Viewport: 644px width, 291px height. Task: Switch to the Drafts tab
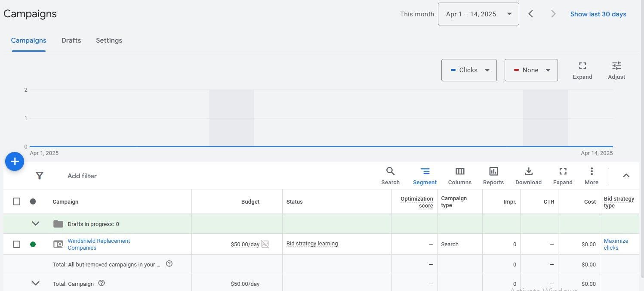pyautogui.click(x=71, y=40)
